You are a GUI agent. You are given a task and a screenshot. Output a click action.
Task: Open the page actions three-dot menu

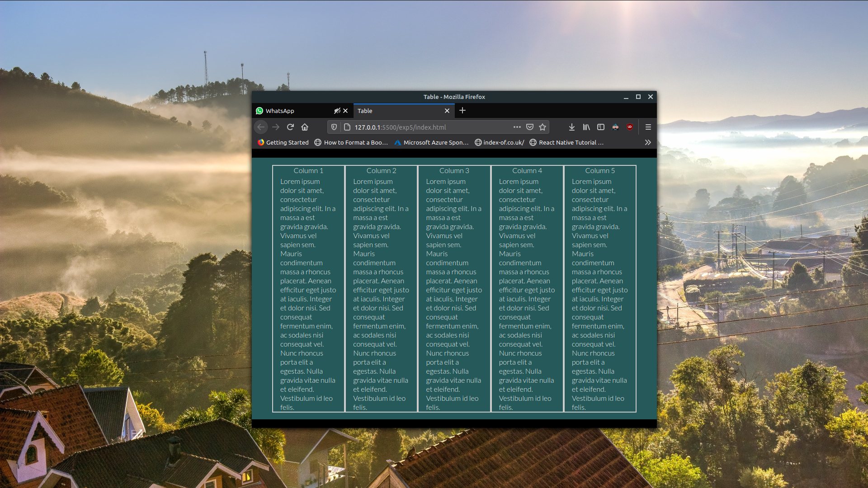(517, 127)
